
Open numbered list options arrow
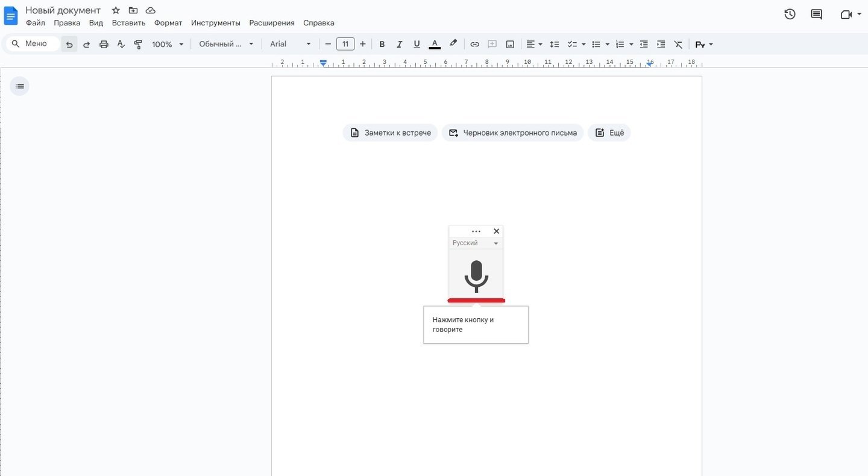[x=631, y=44]
